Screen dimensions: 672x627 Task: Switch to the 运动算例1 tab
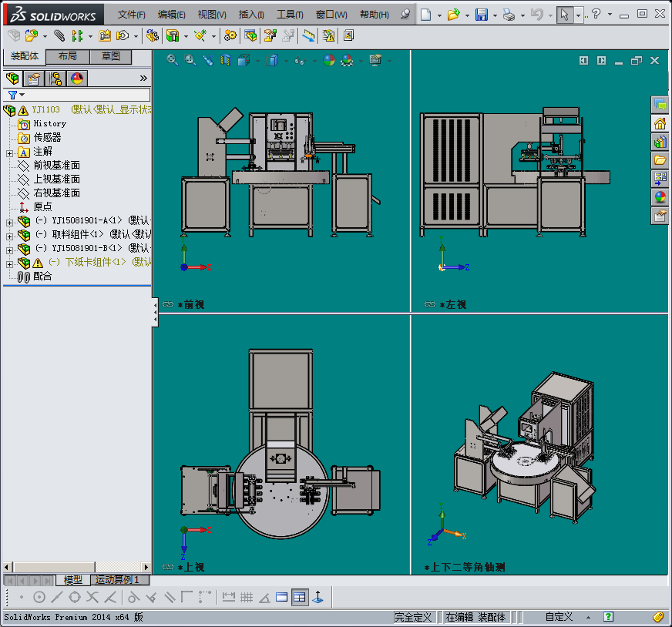coord(117,580)
